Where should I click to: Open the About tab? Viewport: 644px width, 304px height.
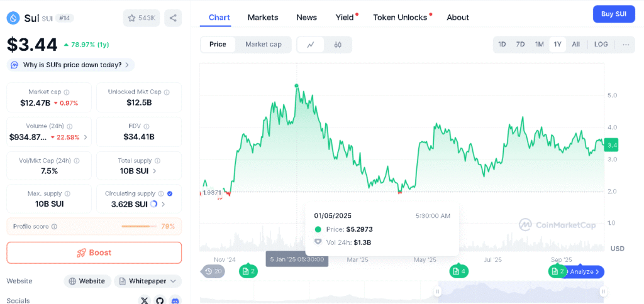coord(458,18)
